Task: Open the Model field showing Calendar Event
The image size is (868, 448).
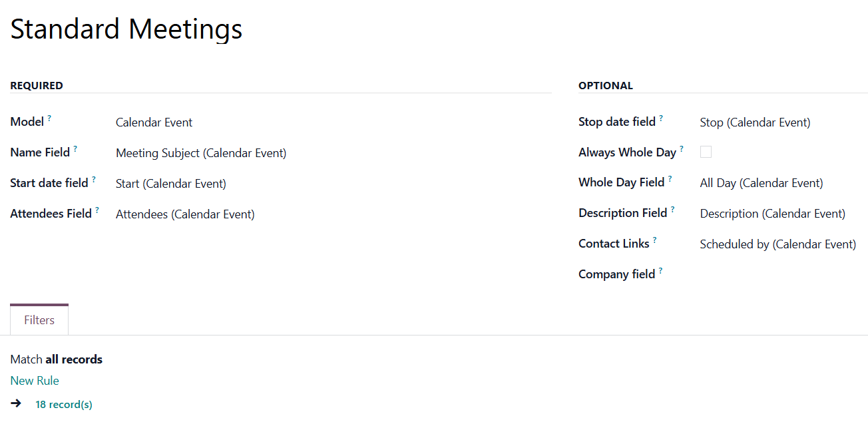Action: coord(333,122)
